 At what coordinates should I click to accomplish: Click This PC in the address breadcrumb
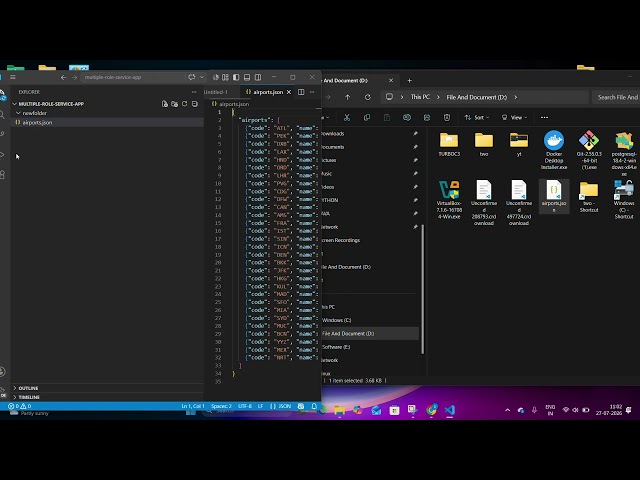tap(420, 97)
